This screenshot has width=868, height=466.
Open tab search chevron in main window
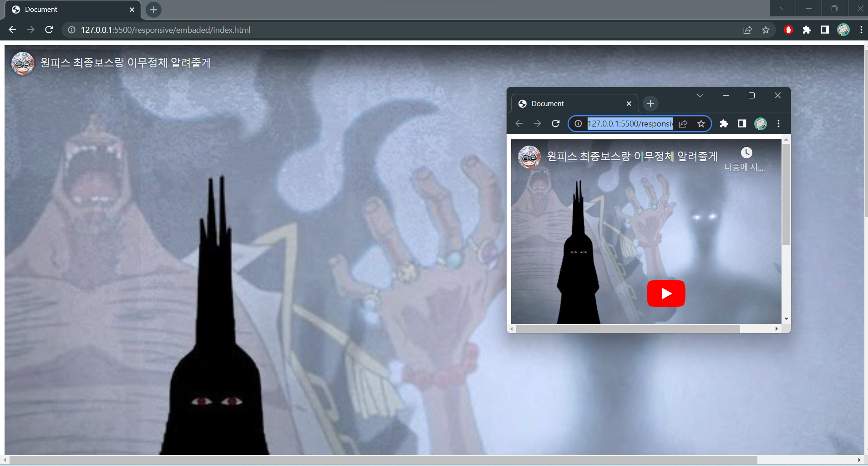click(782, 8)
